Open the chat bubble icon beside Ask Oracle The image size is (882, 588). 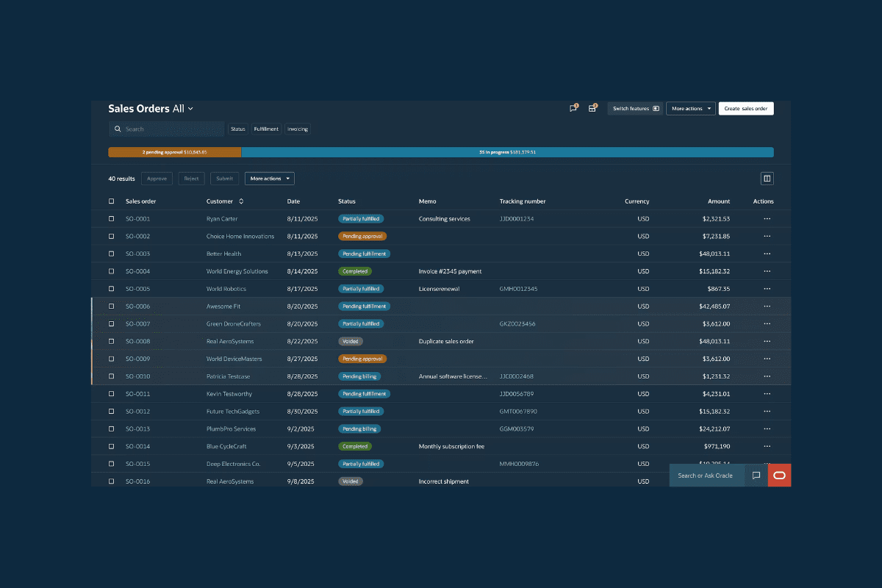tap(756, 476)
